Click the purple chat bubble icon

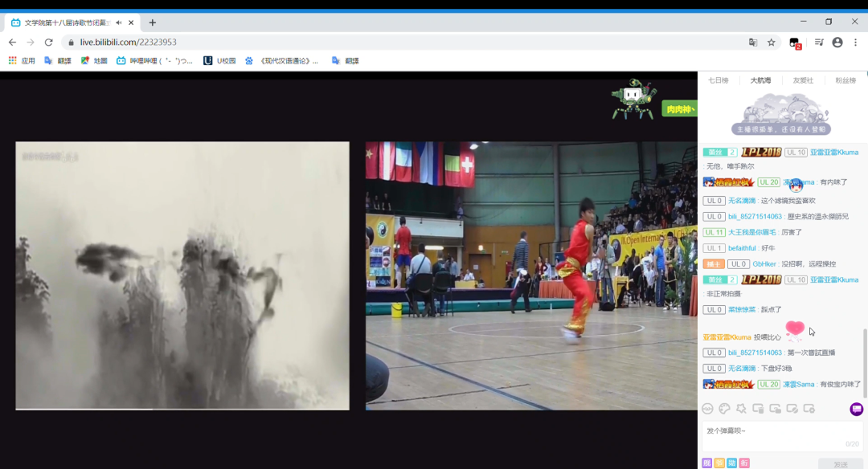(856, 409)
